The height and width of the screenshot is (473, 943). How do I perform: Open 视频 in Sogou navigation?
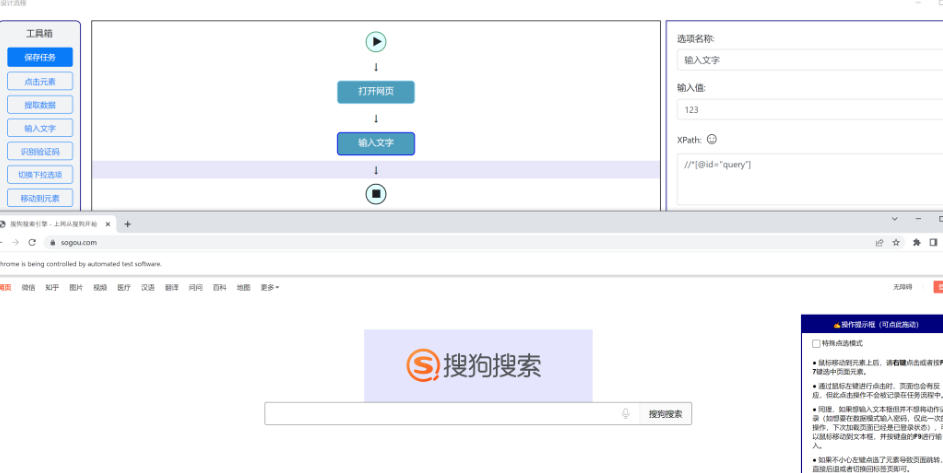point(100,288)
